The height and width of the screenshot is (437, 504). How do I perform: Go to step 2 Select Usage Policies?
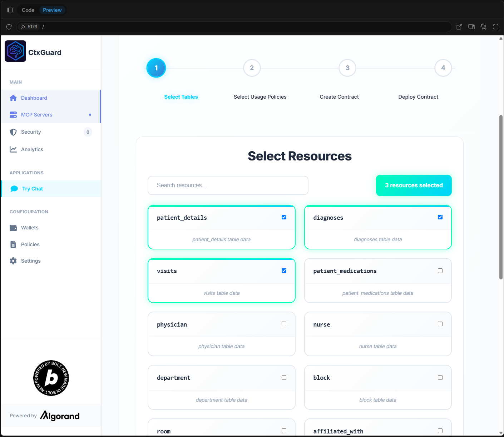252,68
